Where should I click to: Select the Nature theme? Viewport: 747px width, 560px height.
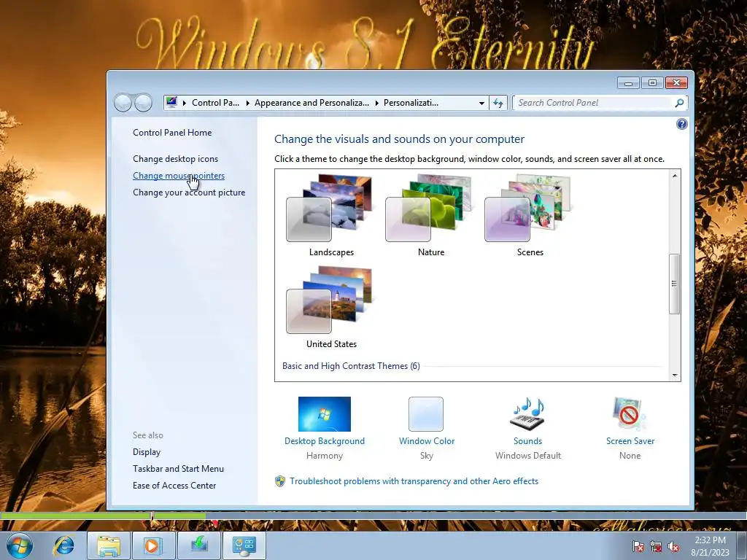coord(430,215)
